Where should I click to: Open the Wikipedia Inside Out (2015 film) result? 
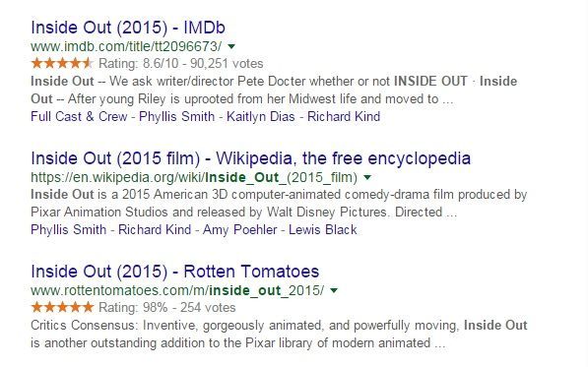pos(250,158)
